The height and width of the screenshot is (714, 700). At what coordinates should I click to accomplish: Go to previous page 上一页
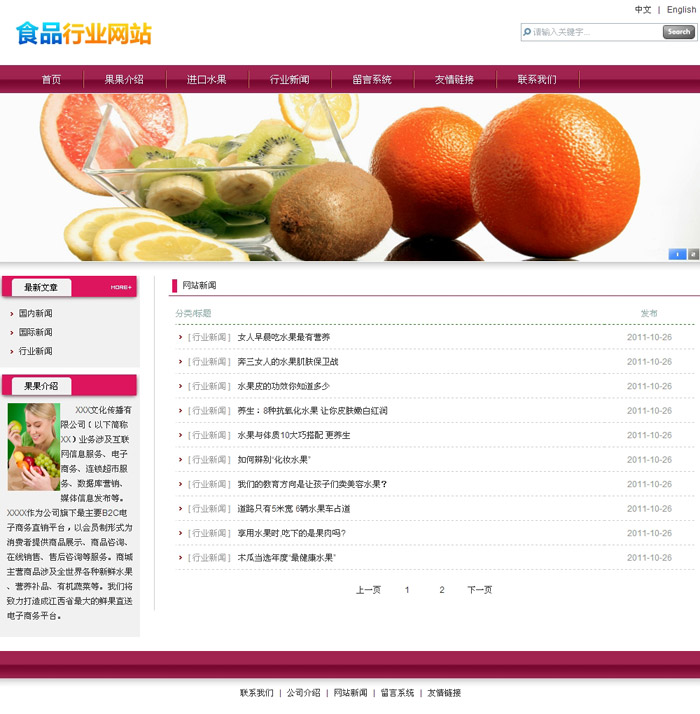368,590
